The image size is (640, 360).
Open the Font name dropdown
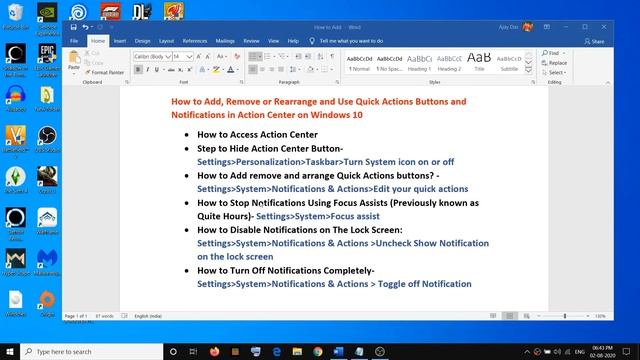168,57
